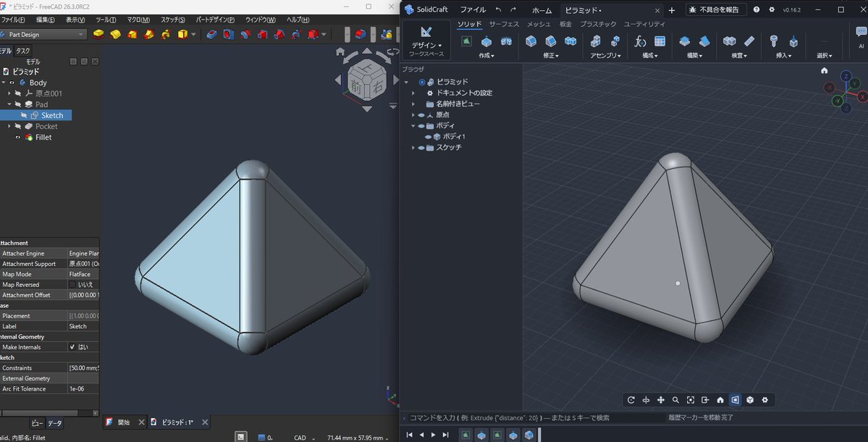The image size is (868, 442).
Task: Select the Pad tool in FreeCAD toolbar
Action: click(x=98, y=34)
